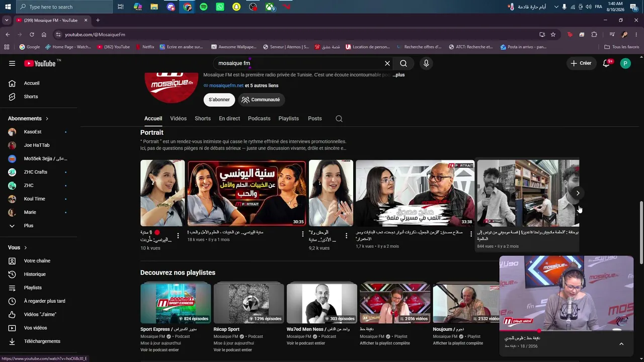This screenshot has height=362, width=644.
Task: Reload the page in Chrome
Action: (32, 35)
